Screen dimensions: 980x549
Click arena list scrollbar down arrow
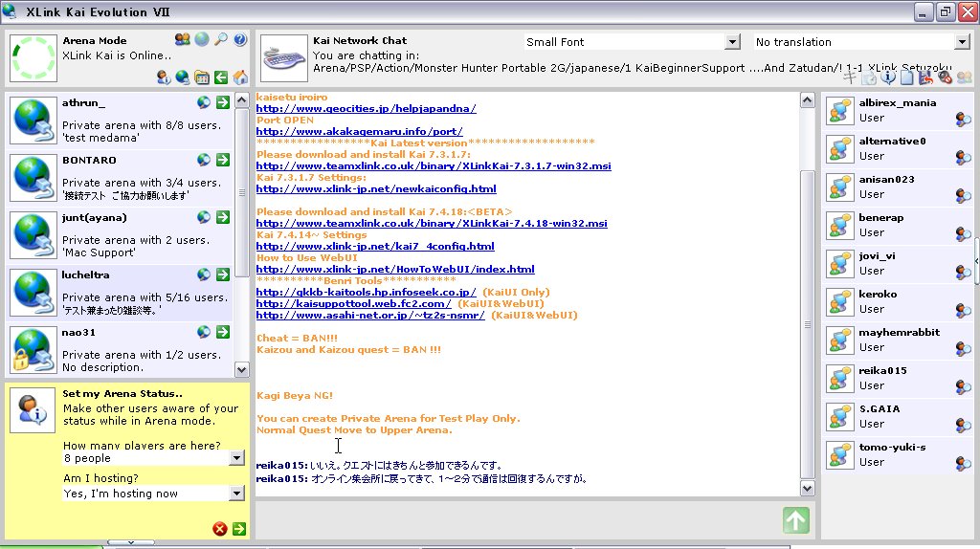tap(242, 369)
